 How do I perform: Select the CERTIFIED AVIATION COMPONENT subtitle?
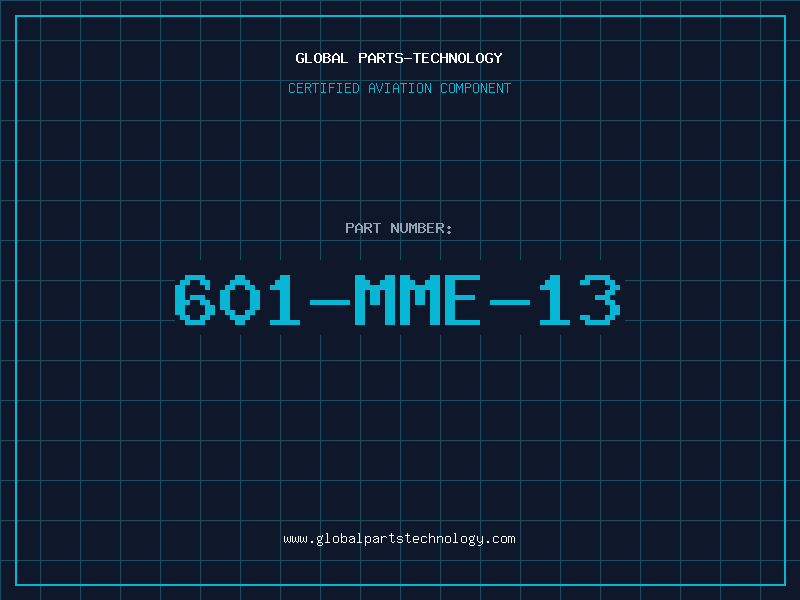pos(399,88)
